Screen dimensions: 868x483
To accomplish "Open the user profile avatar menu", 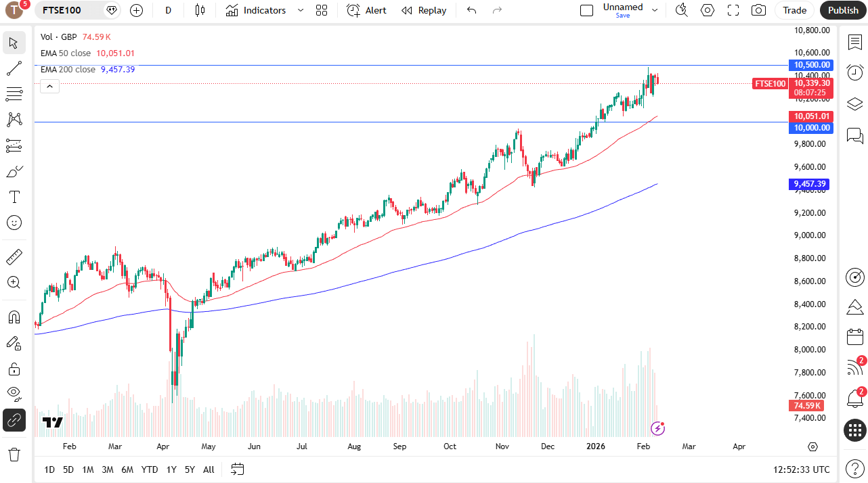I will tap(15, 10).
